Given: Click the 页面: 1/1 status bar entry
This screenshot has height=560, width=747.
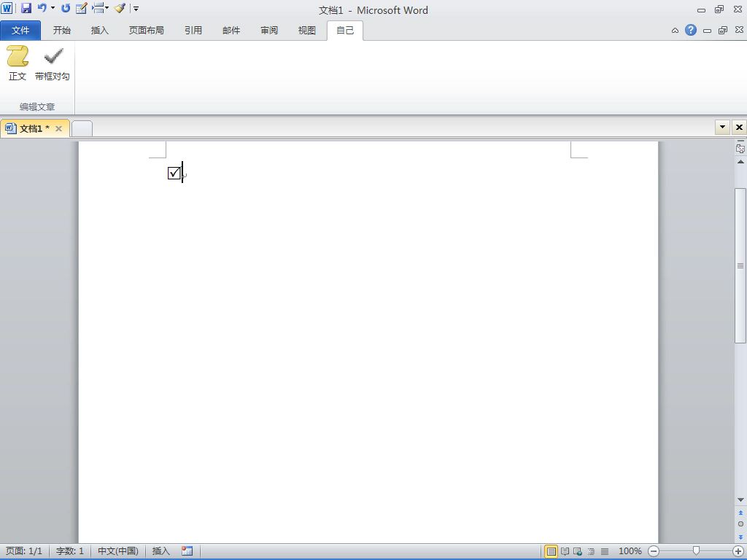Looking at the screenshot, I should (24, 551).
